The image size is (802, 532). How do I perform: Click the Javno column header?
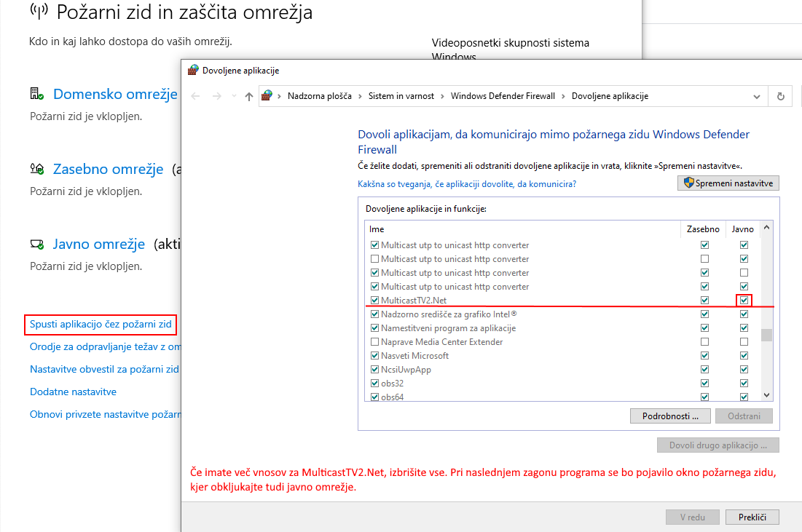[x=743, y=229]
